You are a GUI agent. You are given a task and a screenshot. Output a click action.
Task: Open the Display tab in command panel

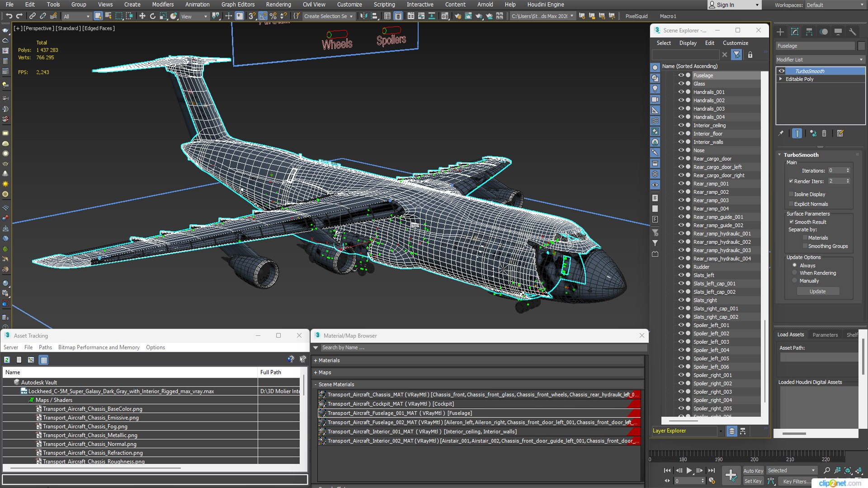coord(838,32)
